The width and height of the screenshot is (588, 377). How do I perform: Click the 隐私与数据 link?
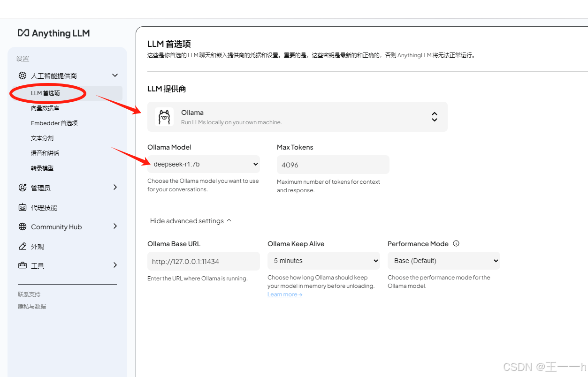(x=32, y=306)
